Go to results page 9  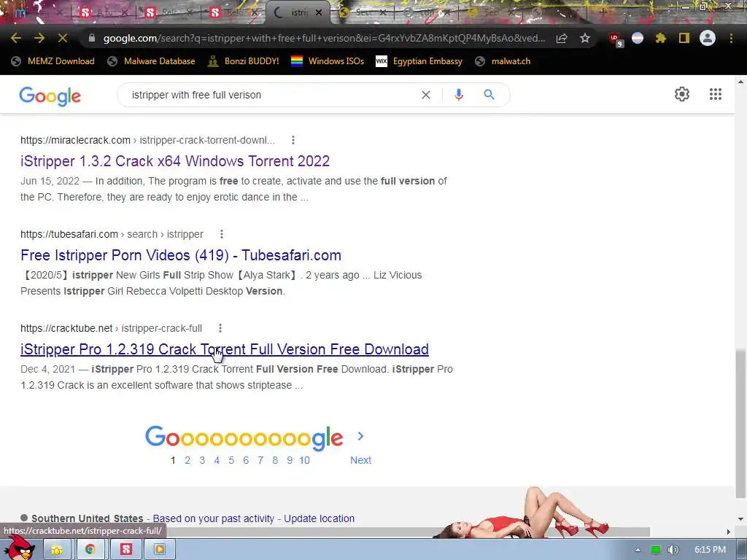click(x=290, y=460)
